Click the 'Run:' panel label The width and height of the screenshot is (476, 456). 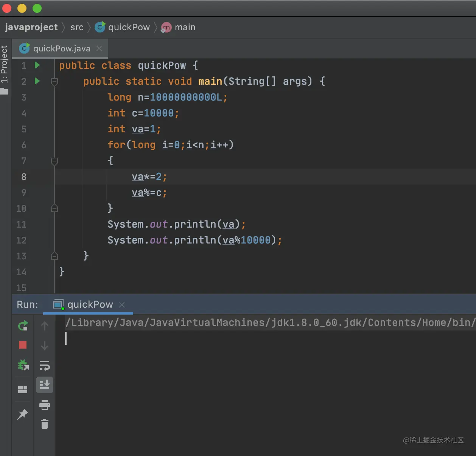(28, 304)
